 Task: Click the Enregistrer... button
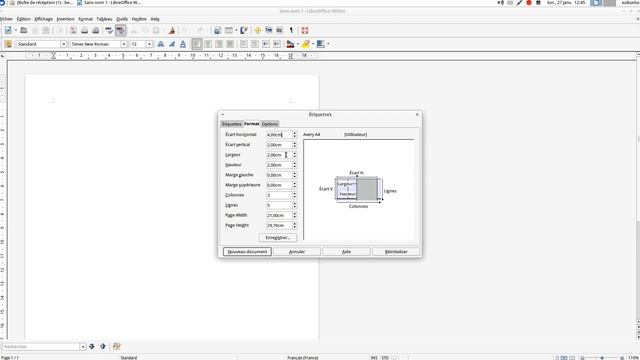coord(278,238)
